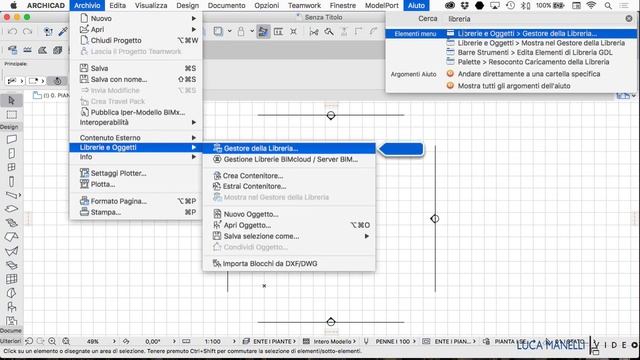Choose Gestore della Libreria in the submenu
The image size is (640, 360).
click(289, 148)
